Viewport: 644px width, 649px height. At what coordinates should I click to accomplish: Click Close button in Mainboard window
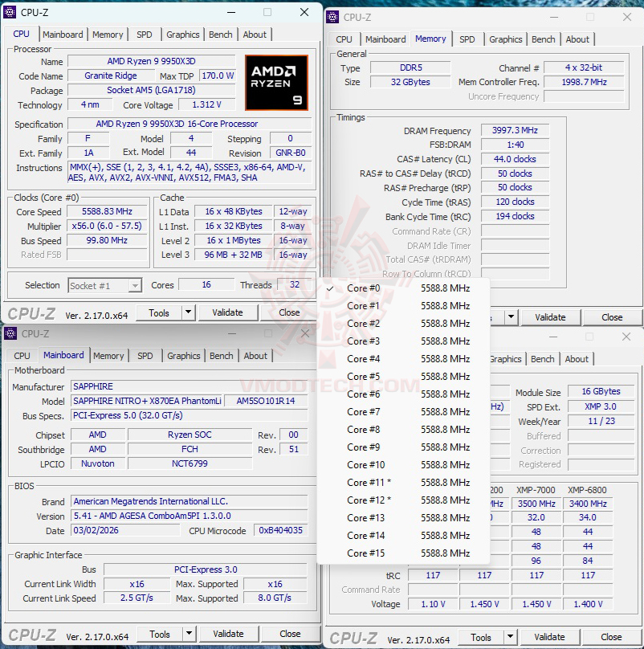pos(290,634)
